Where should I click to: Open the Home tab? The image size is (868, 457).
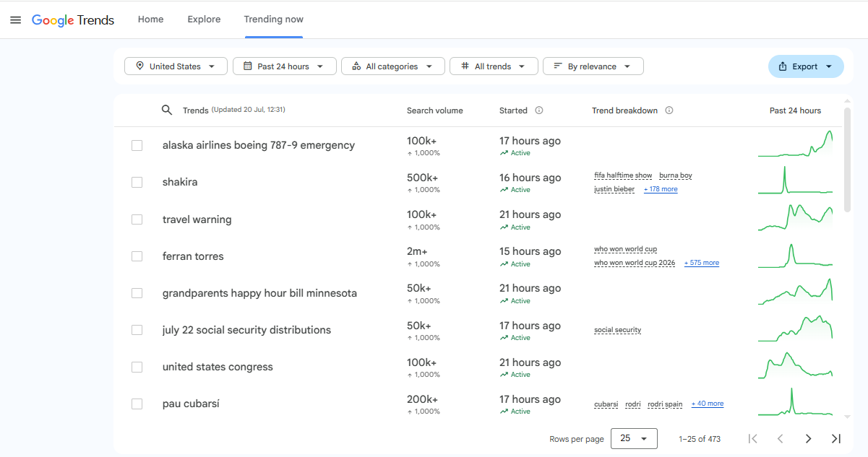(150, 19)
